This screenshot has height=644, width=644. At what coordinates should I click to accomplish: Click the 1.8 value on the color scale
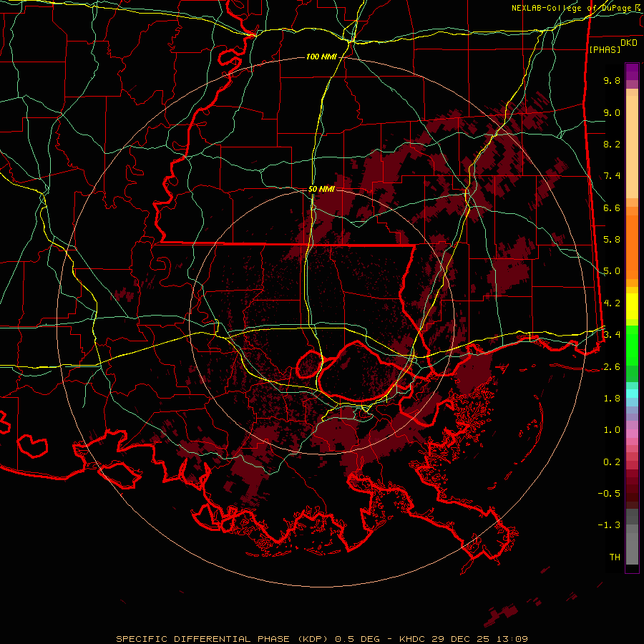612,399
